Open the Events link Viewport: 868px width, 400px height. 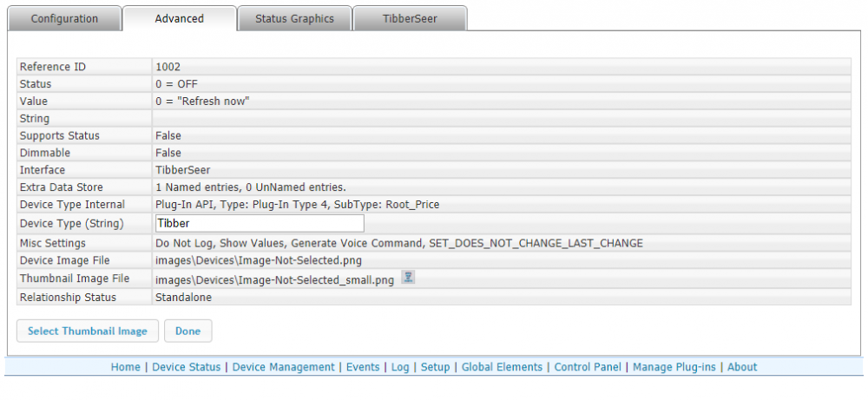(x=363, y=367)
